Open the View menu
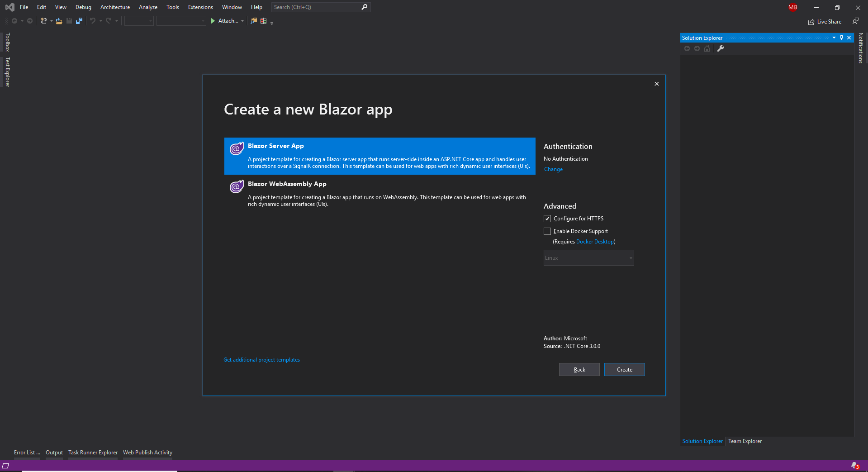Viewport: 868px width, 472px height. 61,7
